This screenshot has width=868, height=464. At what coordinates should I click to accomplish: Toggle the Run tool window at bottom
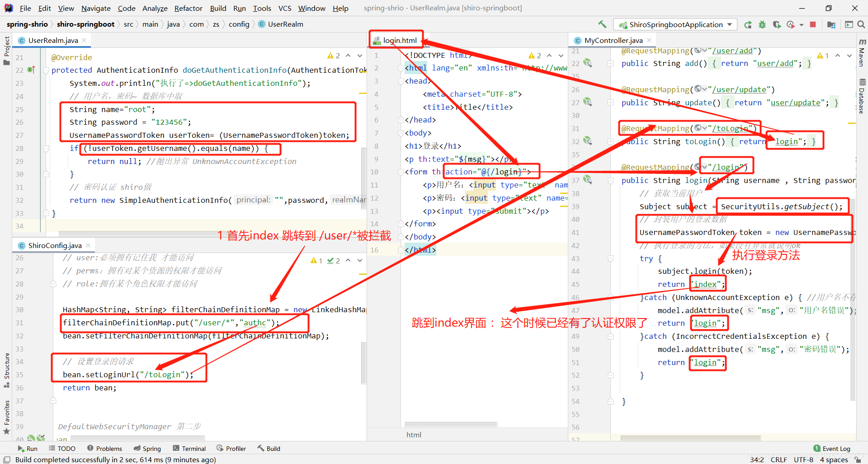click(28, 449)
